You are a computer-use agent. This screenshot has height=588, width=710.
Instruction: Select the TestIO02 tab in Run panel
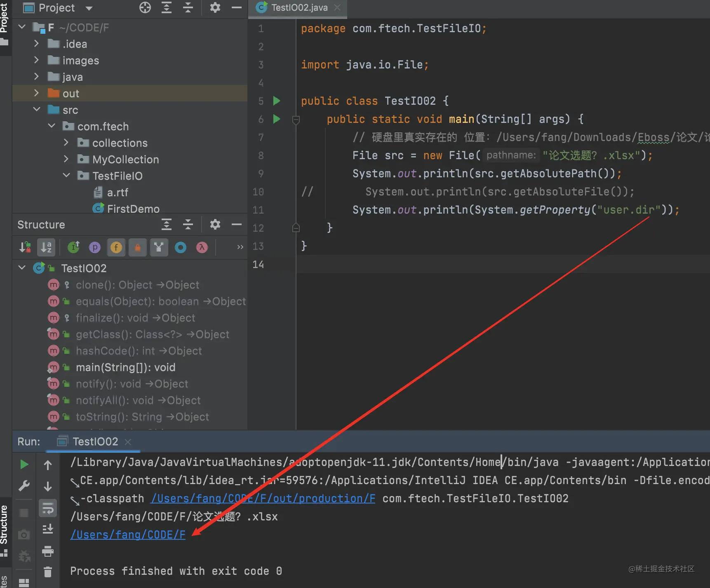(x=94, y=442)
